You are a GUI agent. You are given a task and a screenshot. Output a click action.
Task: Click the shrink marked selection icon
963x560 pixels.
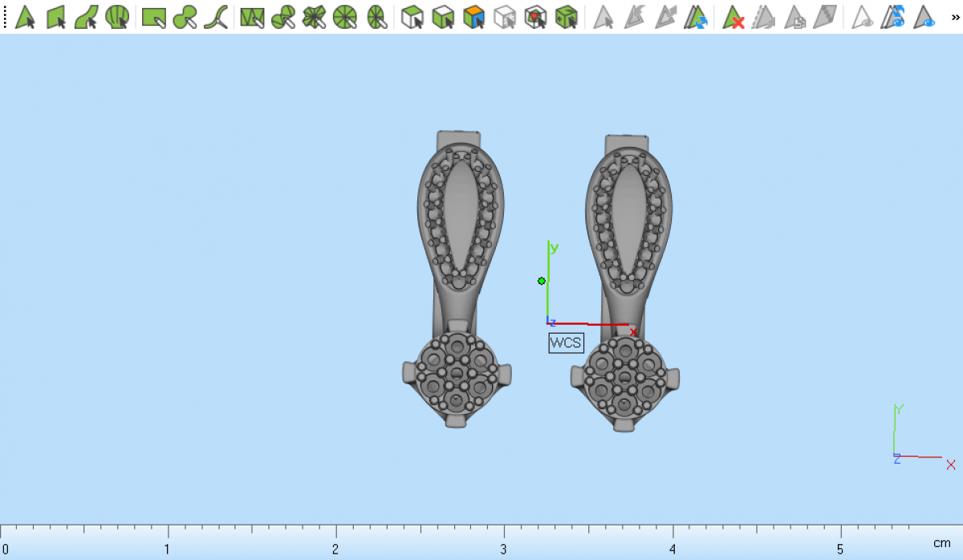pyautogui.click(x=635, y=17)
